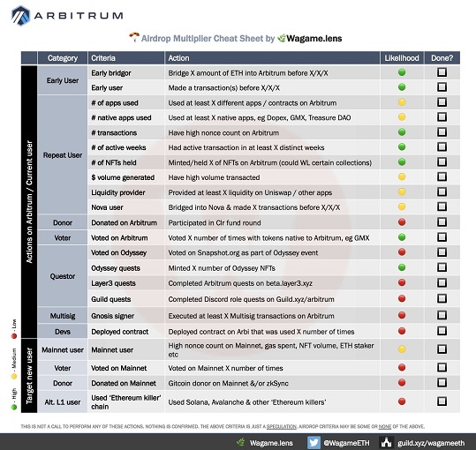Click yellow likelihood dot for # of apps used
This screenshot has height=450, width=476.
point(402,102)
